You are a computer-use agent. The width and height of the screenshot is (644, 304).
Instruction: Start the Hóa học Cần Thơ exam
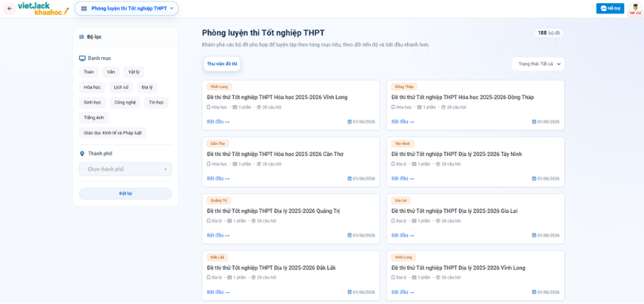pos(218,178)
